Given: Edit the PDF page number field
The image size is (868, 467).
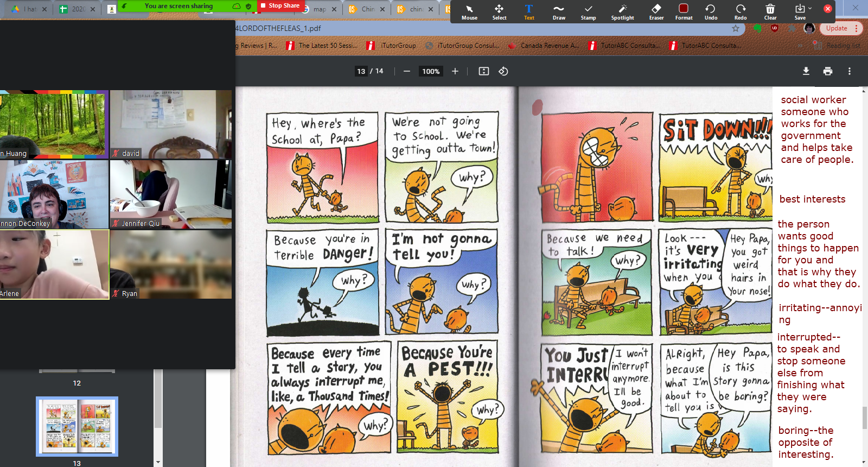Looking at the screenshot, I should click(x=361, y=71).
